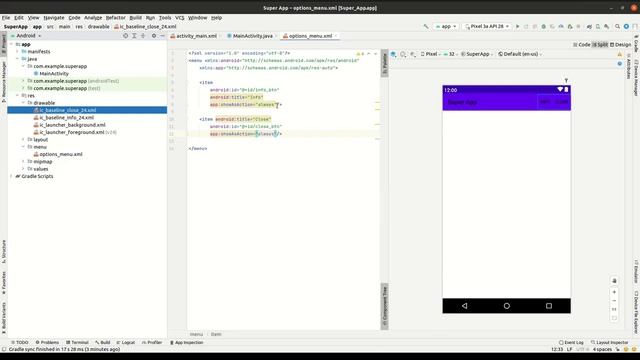Expand the mipmap folder
Screen dimensions: 640x360
point(23,162)
